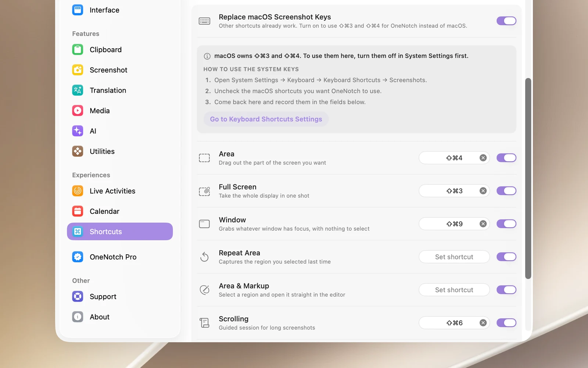Disable the Area shortcut toggle
The image size is (588, 368).
506,158
